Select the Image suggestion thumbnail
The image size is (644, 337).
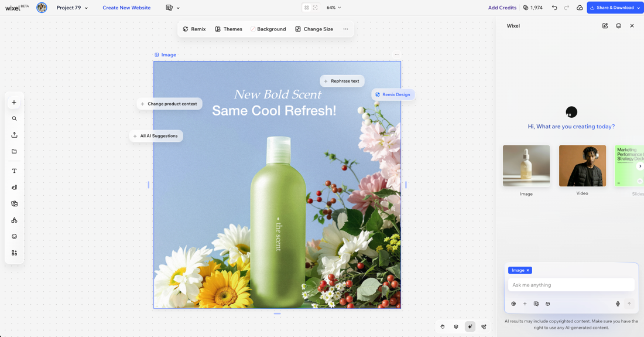click(x=526, y=166)
